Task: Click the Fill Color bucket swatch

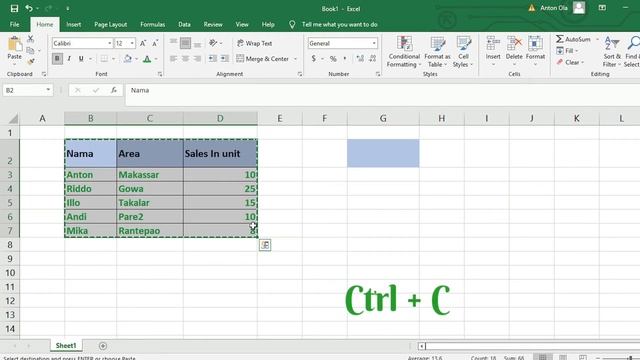Action: [x=128, y=59]
